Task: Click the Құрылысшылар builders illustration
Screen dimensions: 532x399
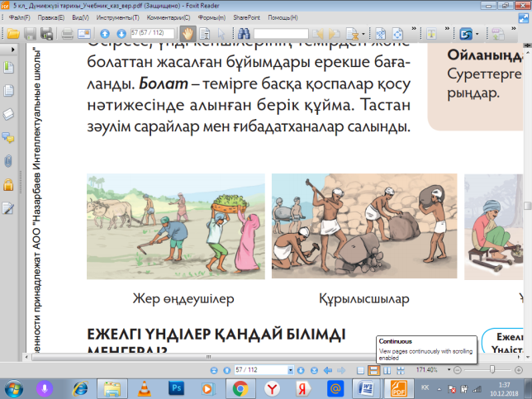Action: [x=364, y=226]
